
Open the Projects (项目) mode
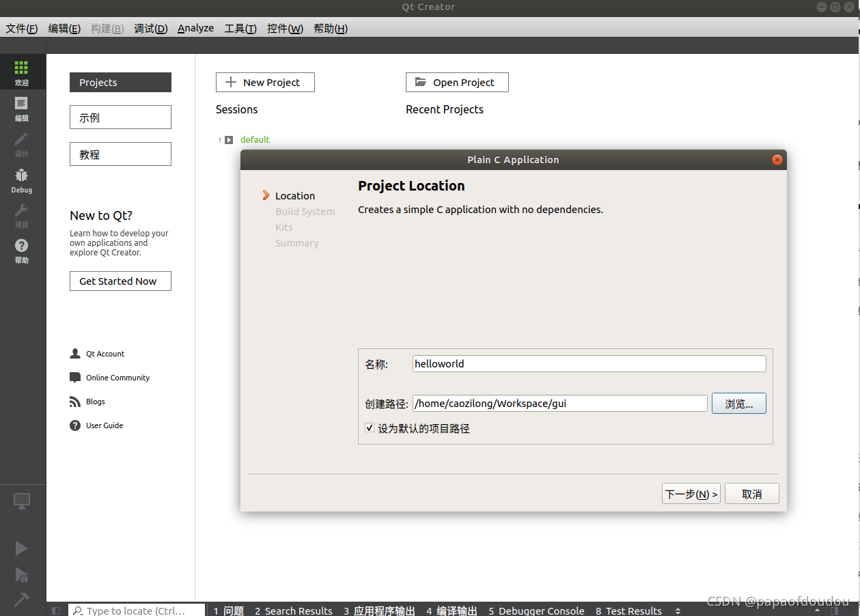click(22, 215)
